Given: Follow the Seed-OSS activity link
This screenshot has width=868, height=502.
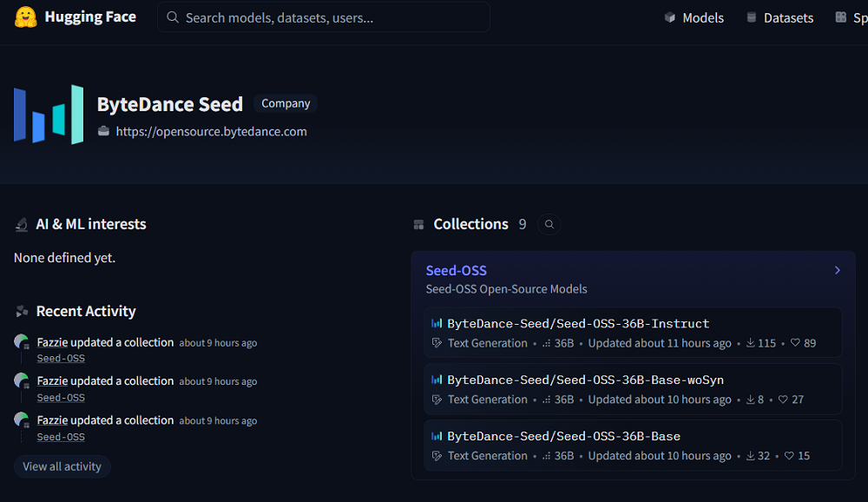Looking at the screenshot, I should [x=60, y=358].
